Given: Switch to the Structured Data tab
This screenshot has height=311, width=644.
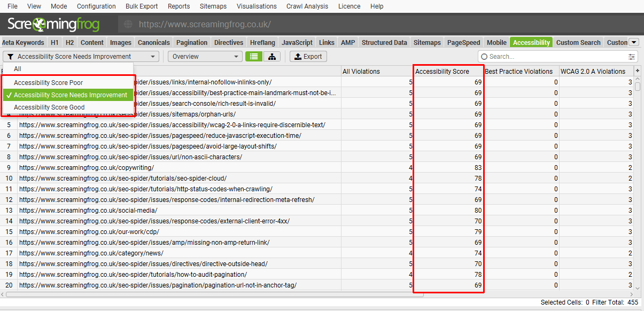Looking at the screenshot, I should [384, 43].
